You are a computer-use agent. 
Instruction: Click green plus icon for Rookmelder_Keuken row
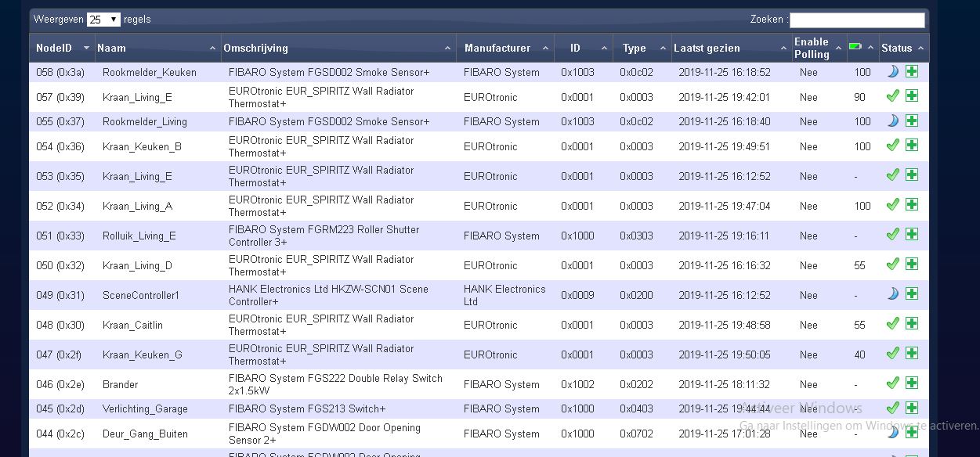(912, 72)
